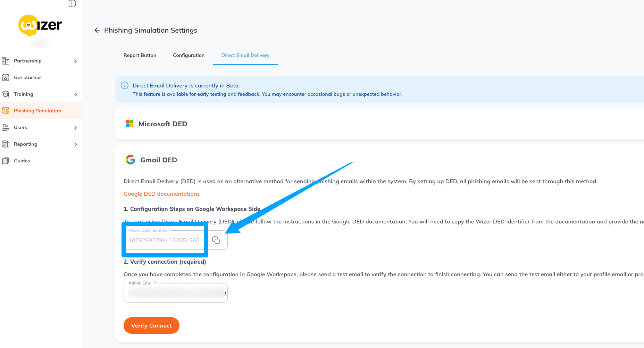Screen dimensions: 644x348
Task: Open the Report Button tab
Action: [140, 55]
